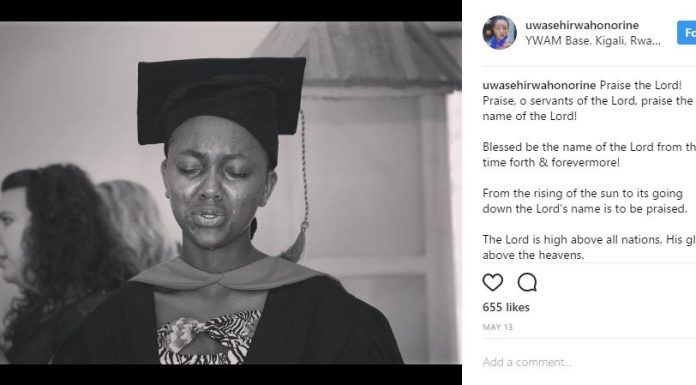The height and width of the screenshot is (385, 696).
Task: Click the 'From the rising of the sun' paragraph
Action: (x=585, y=201)
